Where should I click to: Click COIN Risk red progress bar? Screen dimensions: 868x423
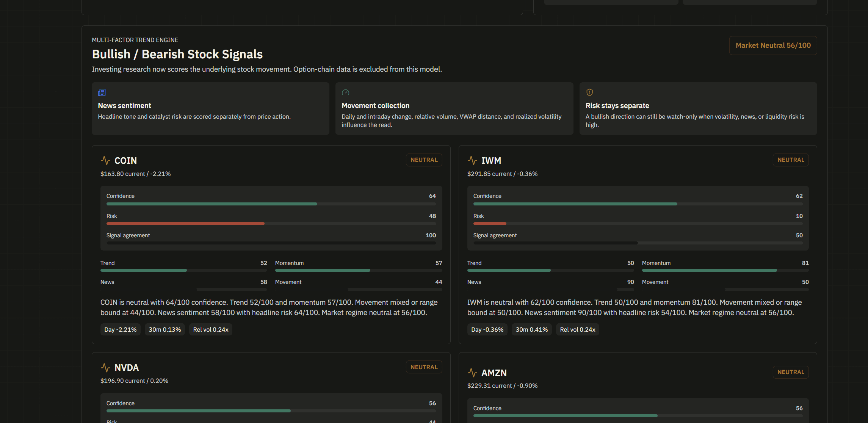click(x=271, y=224)
